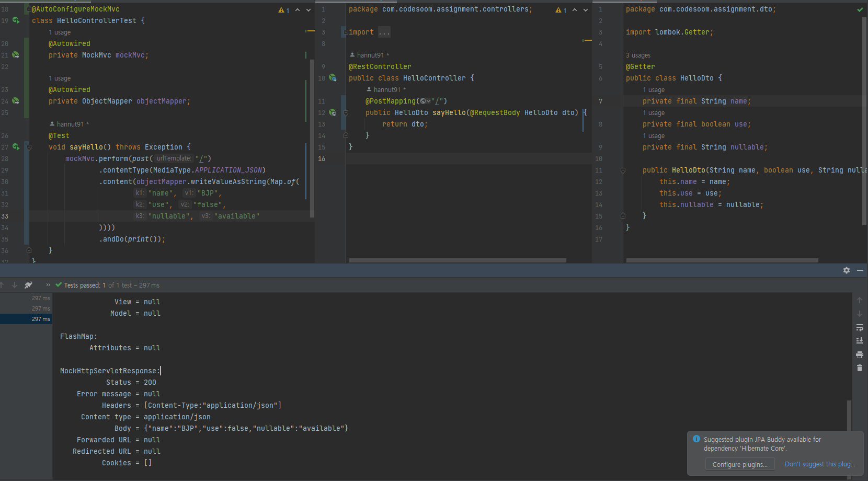Screen dimensions: 868x481
Task: Expand the hidden test toolbar items chevron
Action: 48,285
